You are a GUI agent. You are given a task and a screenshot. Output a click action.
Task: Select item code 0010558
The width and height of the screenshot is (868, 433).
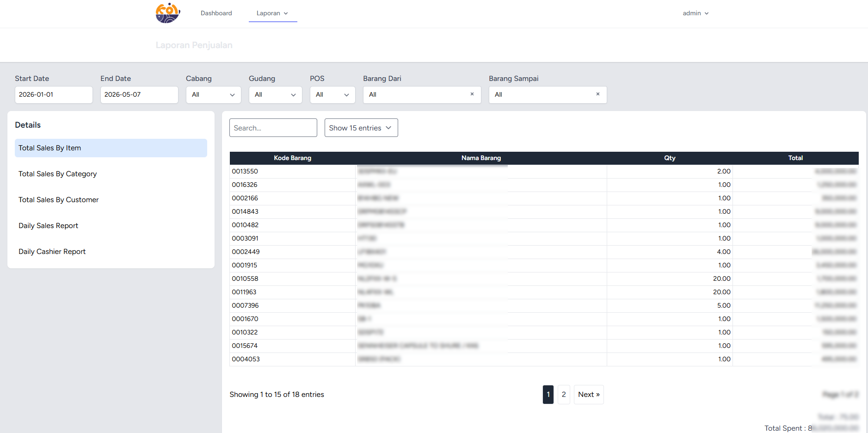245,278
